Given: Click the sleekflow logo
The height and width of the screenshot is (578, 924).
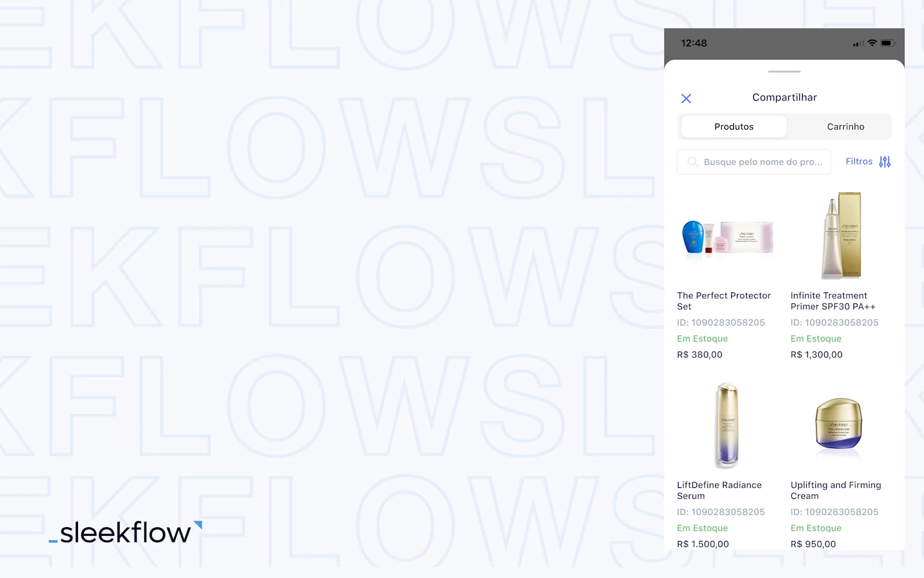Looking at the screenshot, I should [x=125, y=532].
